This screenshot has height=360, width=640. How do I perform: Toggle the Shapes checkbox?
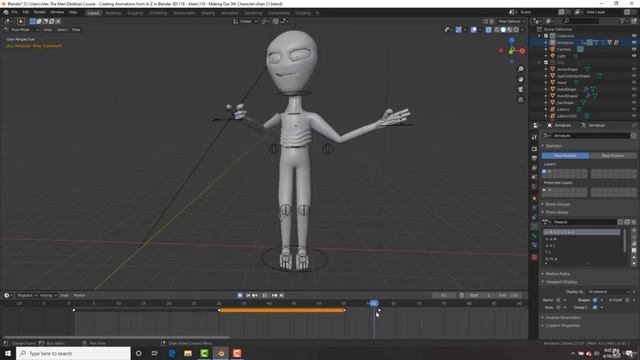(x=595, y=300)
